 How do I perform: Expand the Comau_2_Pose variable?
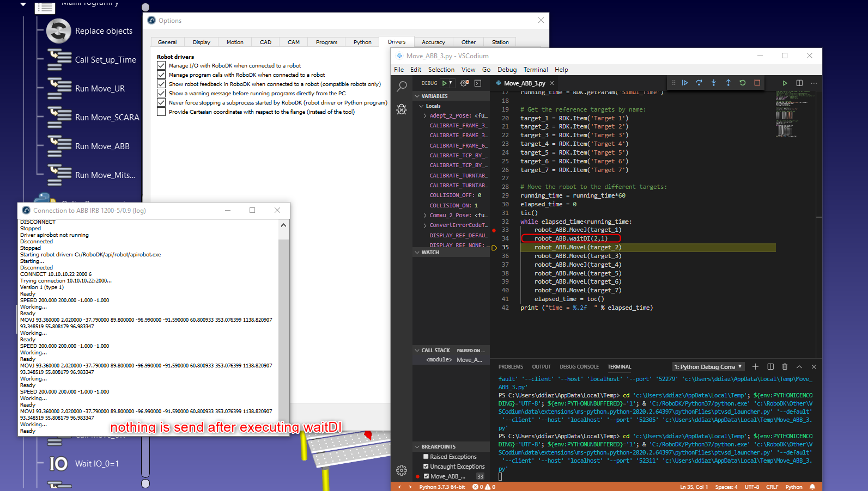[425, 216]
